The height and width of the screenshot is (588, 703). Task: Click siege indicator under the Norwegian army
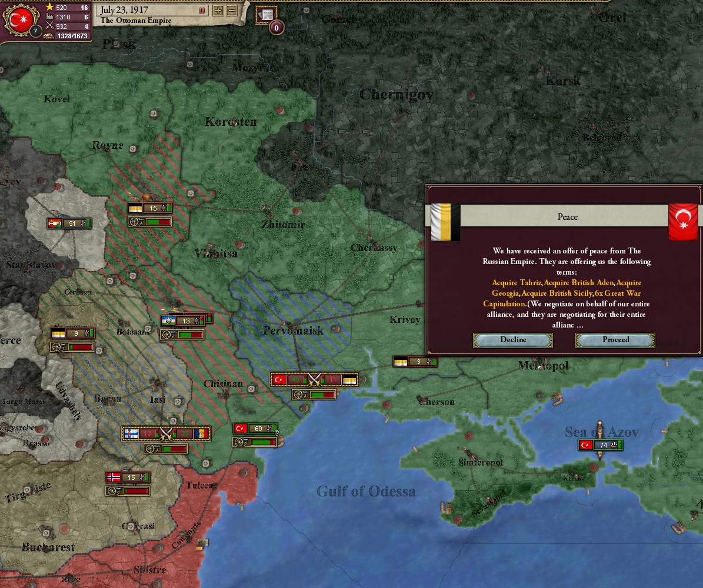128,491
